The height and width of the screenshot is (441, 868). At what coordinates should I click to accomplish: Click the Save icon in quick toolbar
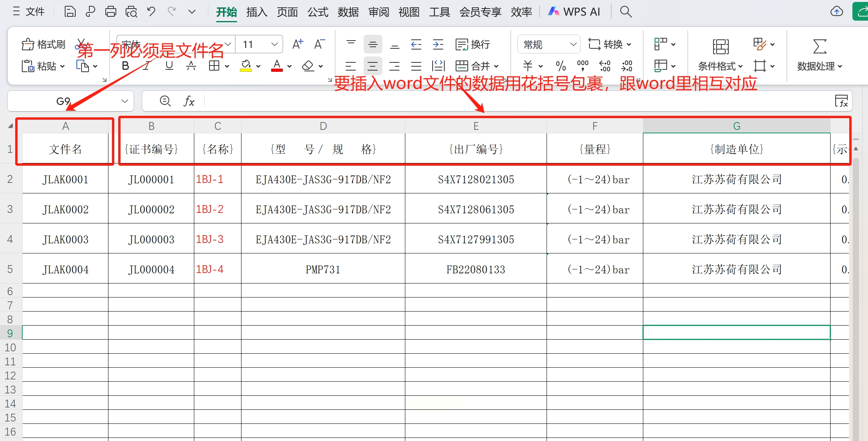[70, 12]
